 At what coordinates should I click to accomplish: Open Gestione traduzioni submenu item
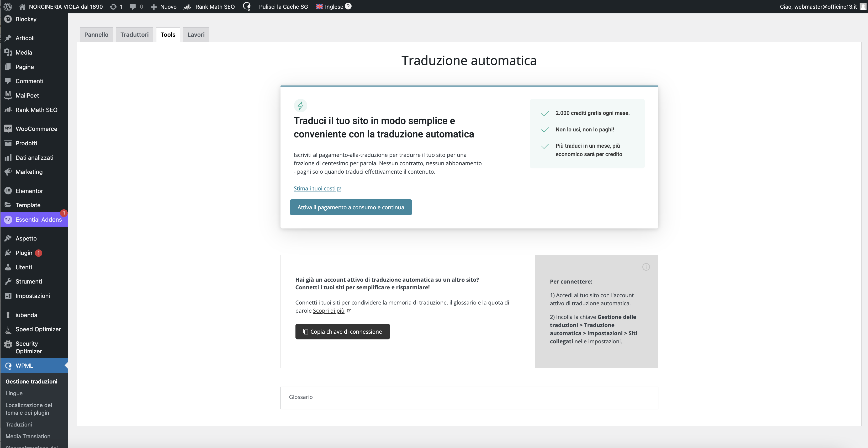[x=31, y=382]
